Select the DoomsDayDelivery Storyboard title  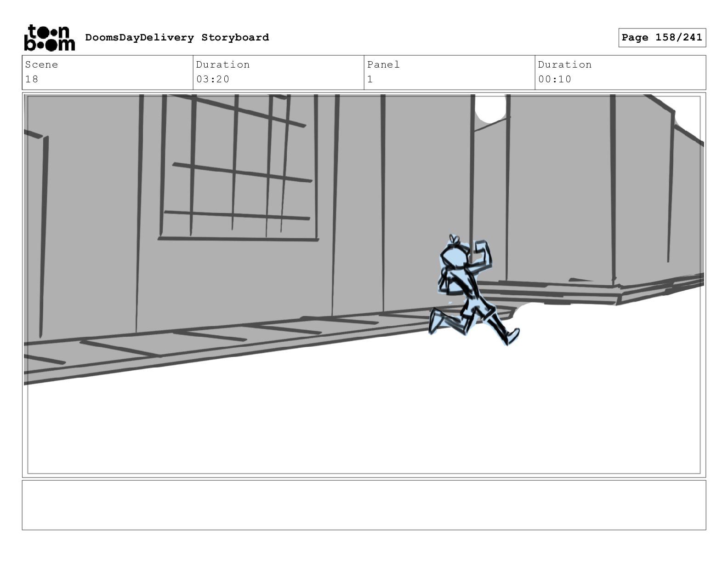(x=177, y=37)
